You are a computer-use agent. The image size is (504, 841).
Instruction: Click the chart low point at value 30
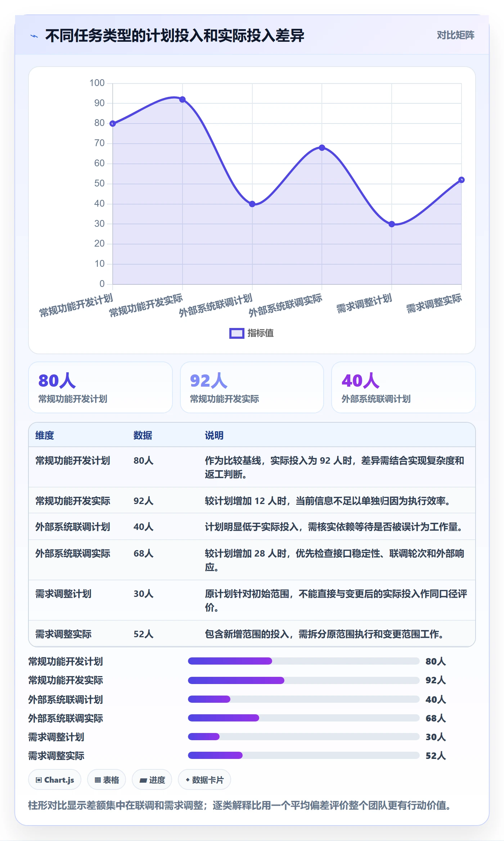tap(392, 224)
